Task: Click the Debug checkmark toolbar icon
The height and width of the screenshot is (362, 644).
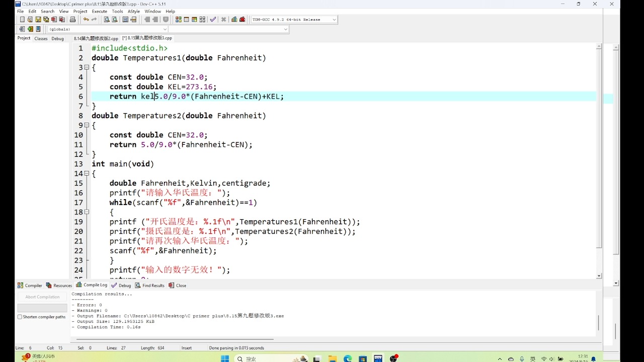Action: point(213,20)
